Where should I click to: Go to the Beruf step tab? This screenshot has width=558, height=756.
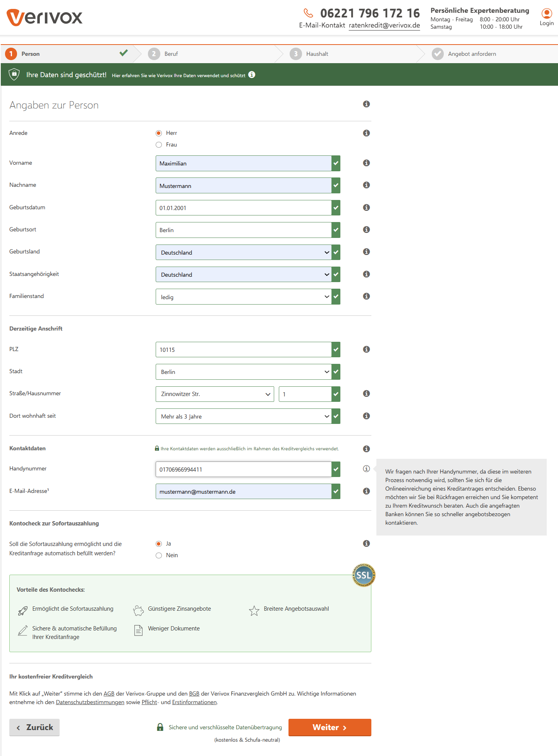(x=171, y=54)
